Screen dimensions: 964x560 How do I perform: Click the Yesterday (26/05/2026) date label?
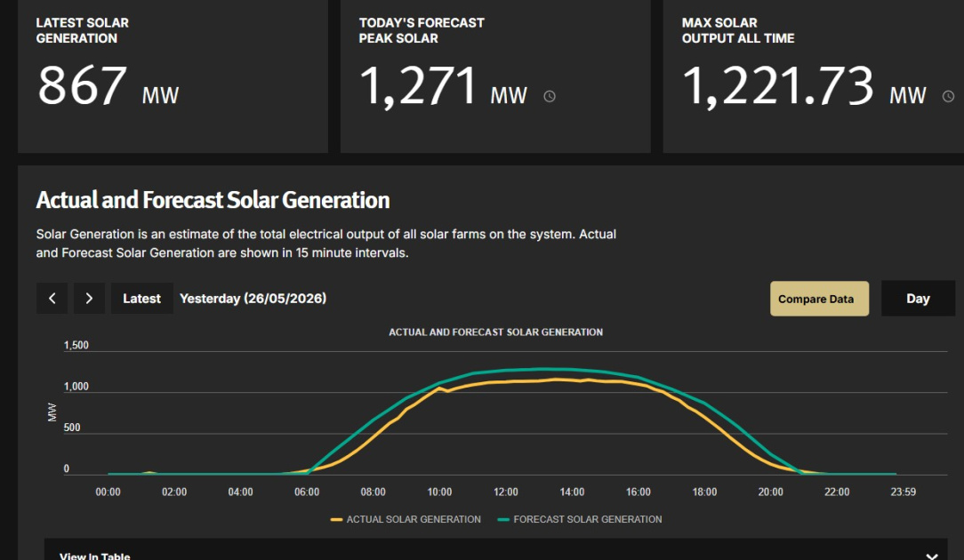(253, 298)
